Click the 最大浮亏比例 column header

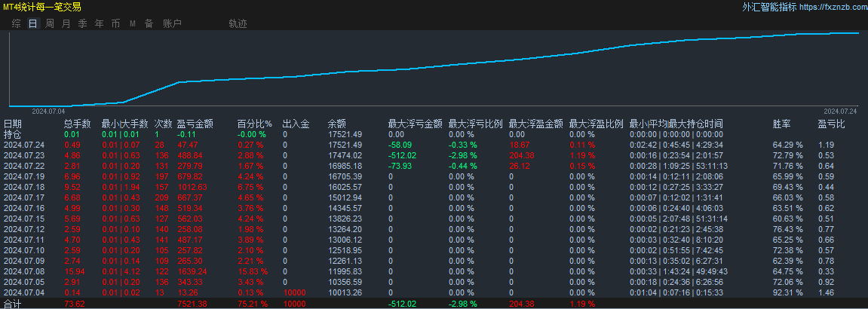pos(476,124)
